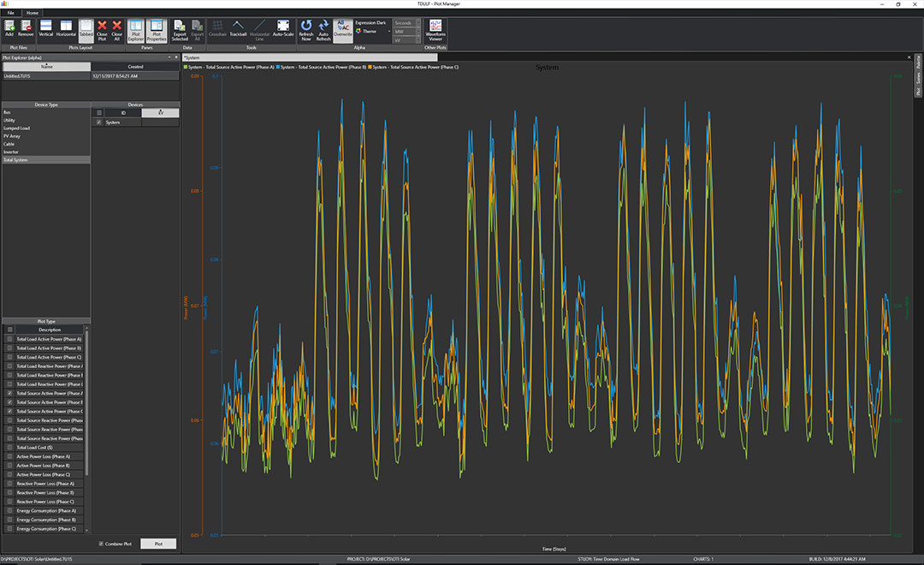Open the File menu tab
This screenshot has height=565, width=924.
point(11,13)
